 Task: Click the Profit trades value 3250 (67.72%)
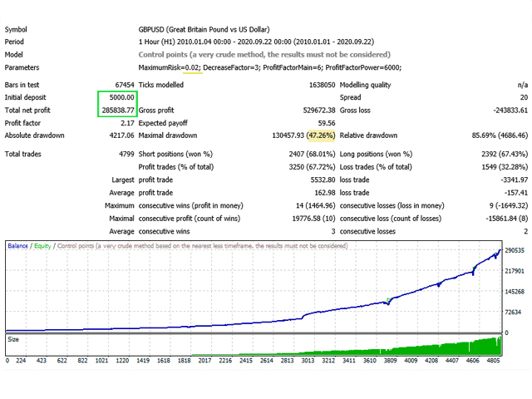coord(312,167)
